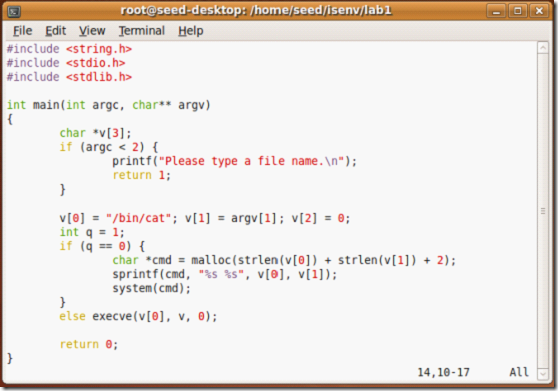Click the 'if (argc < 2) {' line
The image size is (558, 391).
tap(109, 147)
